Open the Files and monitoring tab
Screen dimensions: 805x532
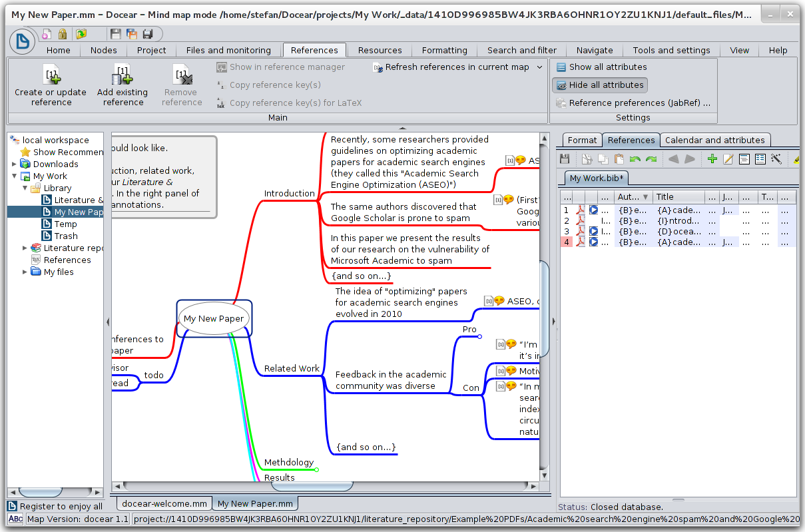[x=228, y=50]
